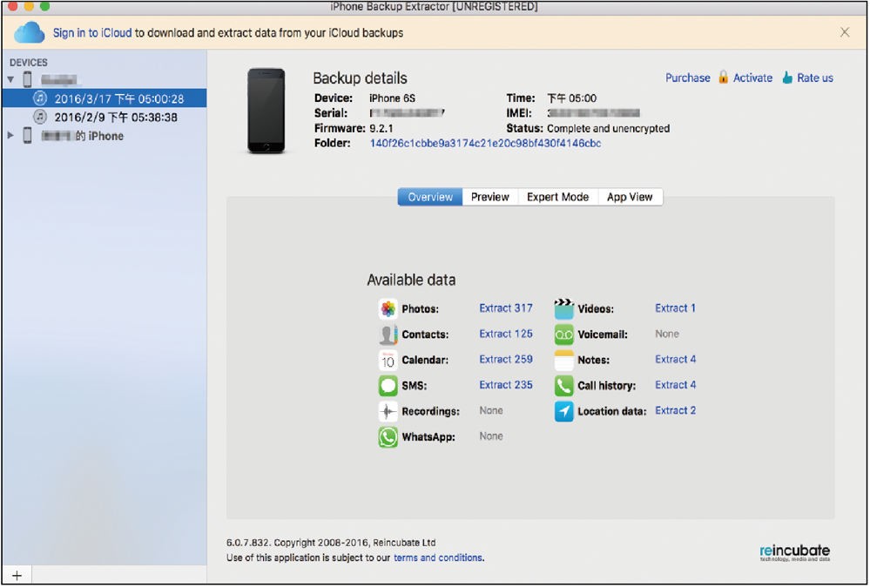Collapse the first device in the sidebar
870x588 pixels.
tap(10, 79)
